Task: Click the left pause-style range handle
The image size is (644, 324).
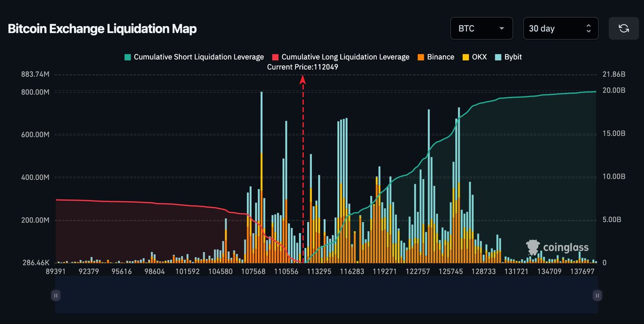Action: [56, 295]
